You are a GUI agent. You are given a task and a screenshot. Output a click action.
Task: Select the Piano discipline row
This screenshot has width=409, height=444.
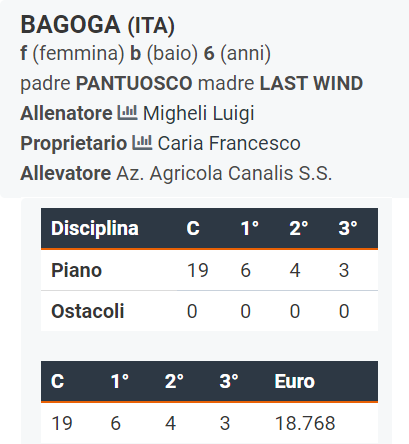209,270
